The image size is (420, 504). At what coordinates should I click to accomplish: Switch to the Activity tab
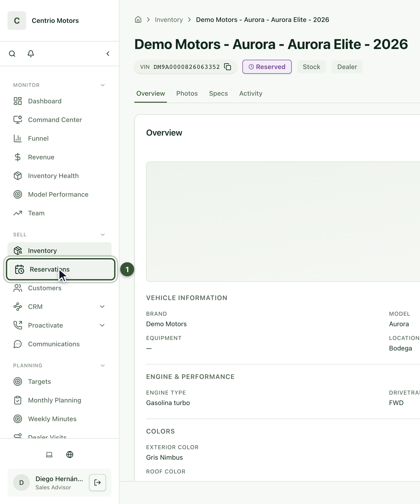[251, 93]
